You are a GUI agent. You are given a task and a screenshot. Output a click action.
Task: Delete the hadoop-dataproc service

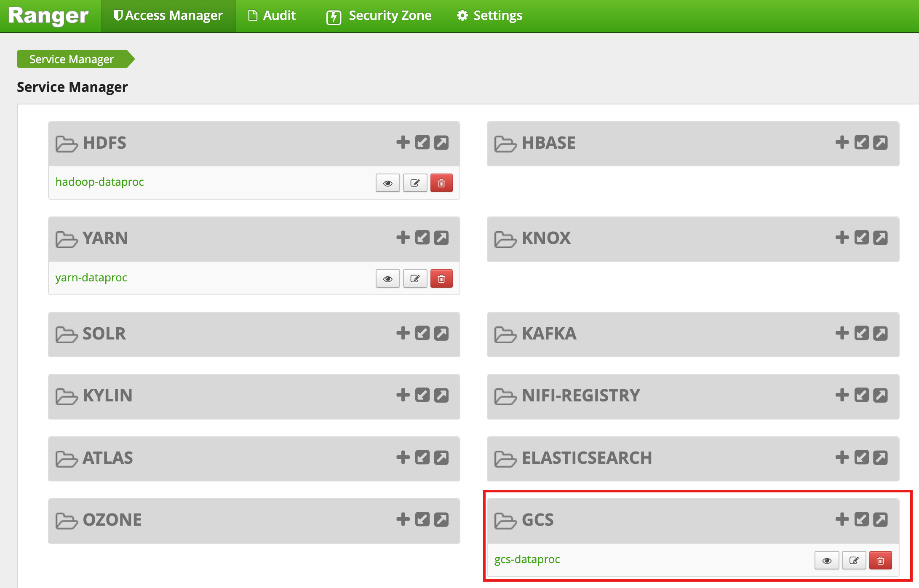pyautogui.click(x=441, y=183)
